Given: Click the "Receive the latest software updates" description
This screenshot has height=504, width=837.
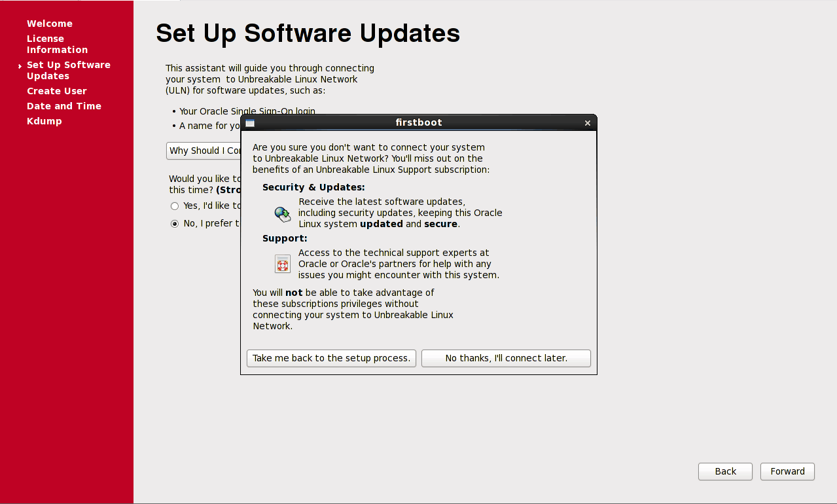Looking at the screenshot, I should coord(401,213).
